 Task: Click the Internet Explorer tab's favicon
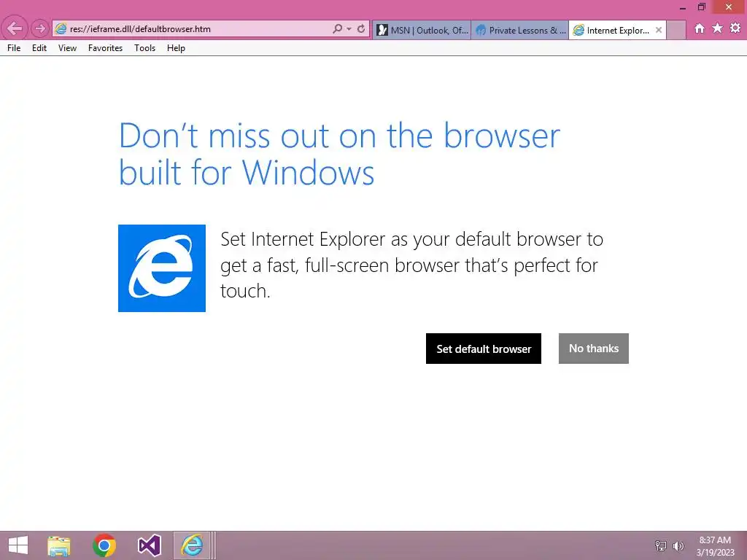point(578,31)
